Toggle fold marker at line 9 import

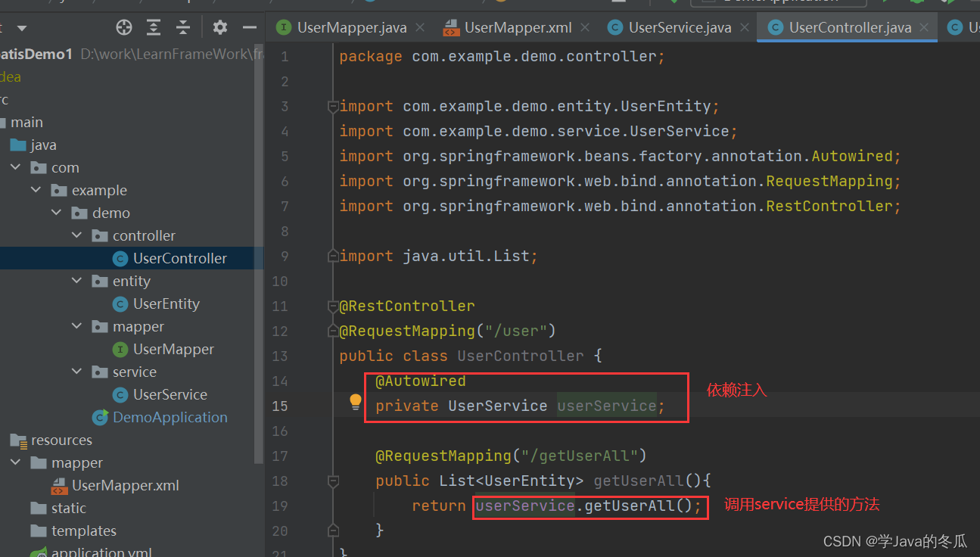(x=332, y=257)
